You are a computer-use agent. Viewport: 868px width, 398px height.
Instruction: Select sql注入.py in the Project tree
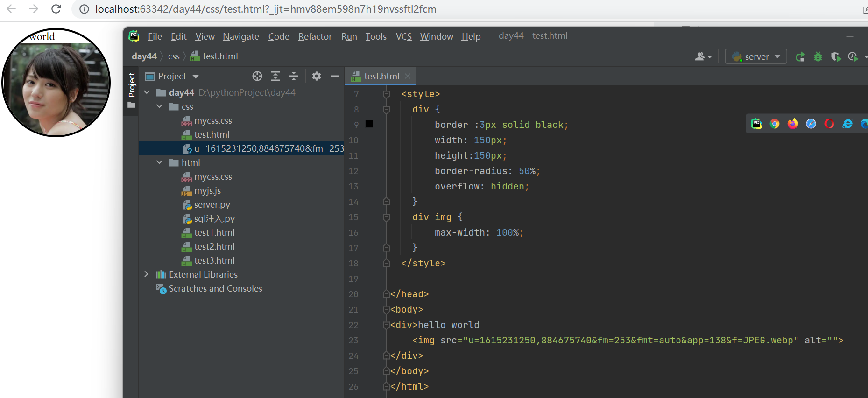tap(208, 219)
